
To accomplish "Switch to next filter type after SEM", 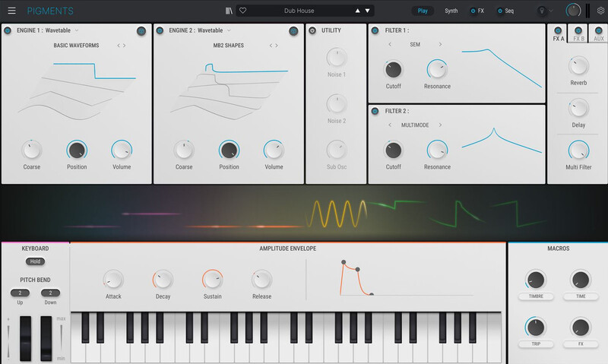I will click(x=440, y=44).
